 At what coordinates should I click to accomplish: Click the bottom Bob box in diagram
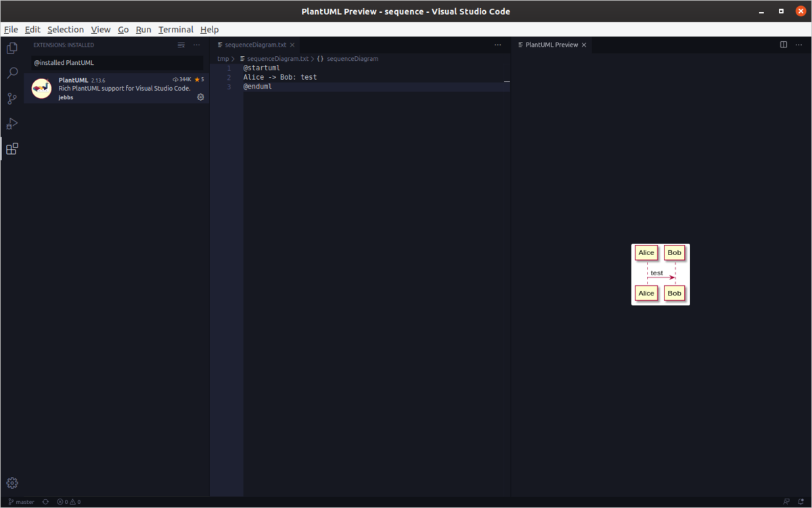click(x=674, y=293)
